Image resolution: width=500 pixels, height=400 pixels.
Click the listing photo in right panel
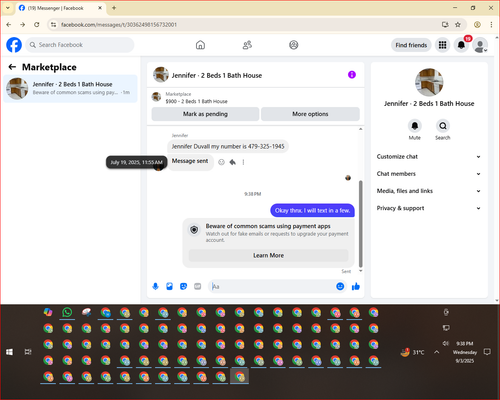coord(429,82)
